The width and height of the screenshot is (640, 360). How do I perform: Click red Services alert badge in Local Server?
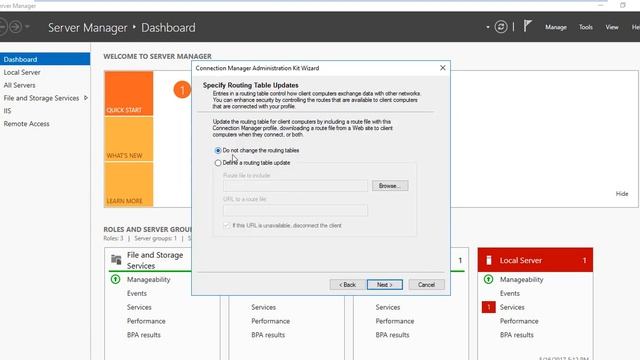tap(489, 307)
